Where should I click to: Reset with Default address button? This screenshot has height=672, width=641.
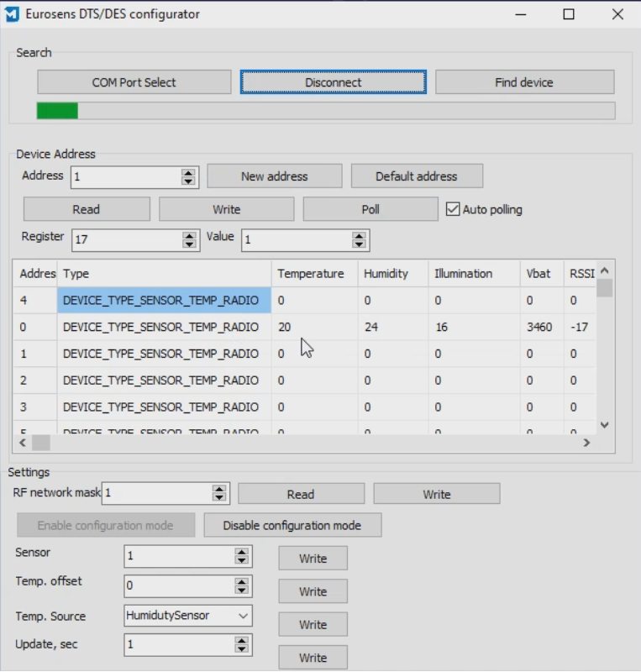point(417,176)
